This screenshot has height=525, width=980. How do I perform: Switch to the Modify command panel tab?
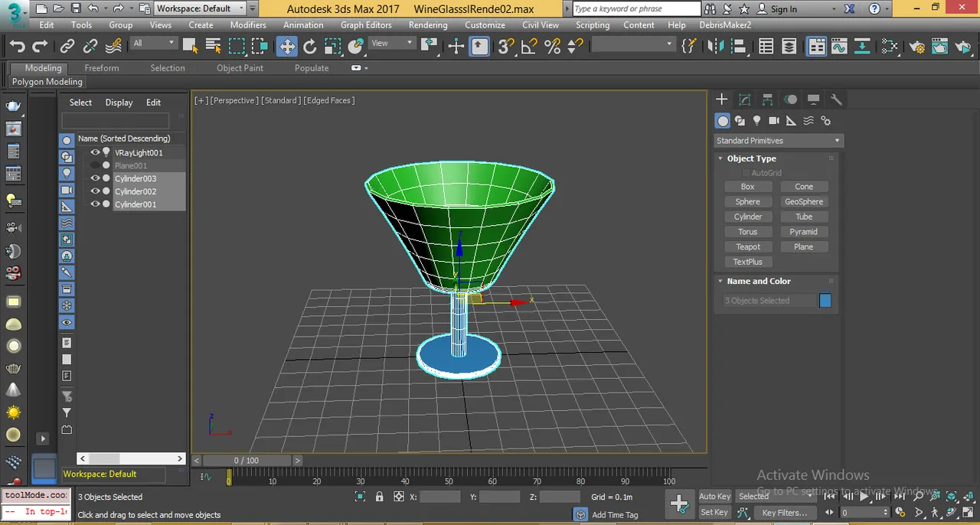744,99
